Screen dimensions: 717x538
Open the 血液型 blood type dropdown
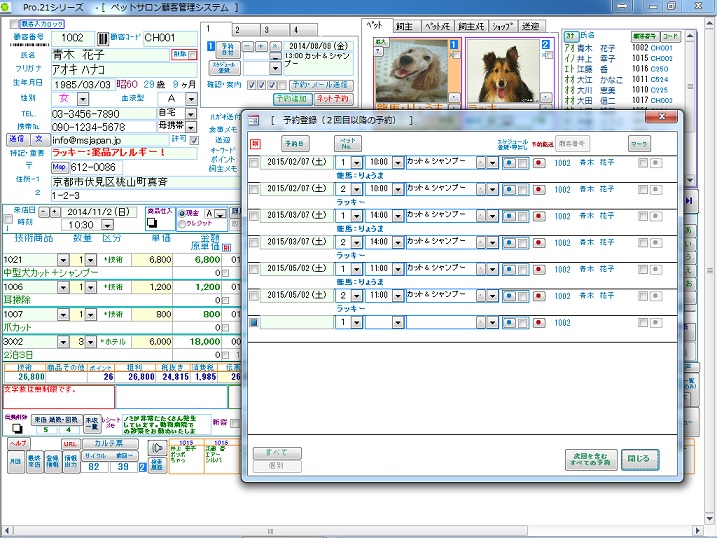coord(192,99)
